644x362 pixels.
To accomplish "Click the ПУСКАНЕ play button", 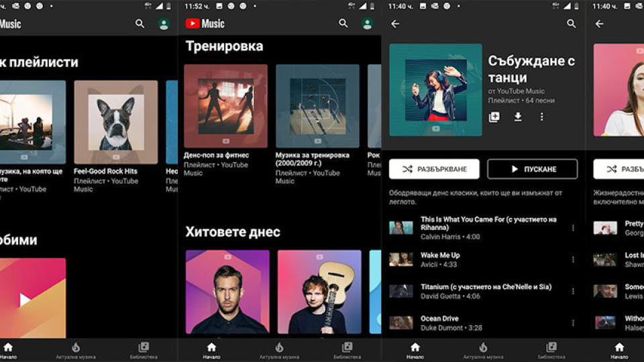I will pyautogui.click(x=532, y=169).
